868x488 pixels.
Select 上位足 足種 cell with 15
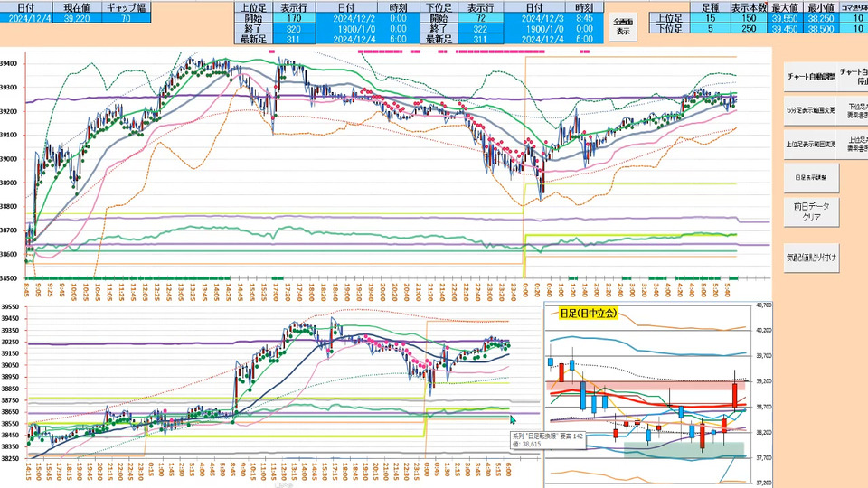coord(711,18)
